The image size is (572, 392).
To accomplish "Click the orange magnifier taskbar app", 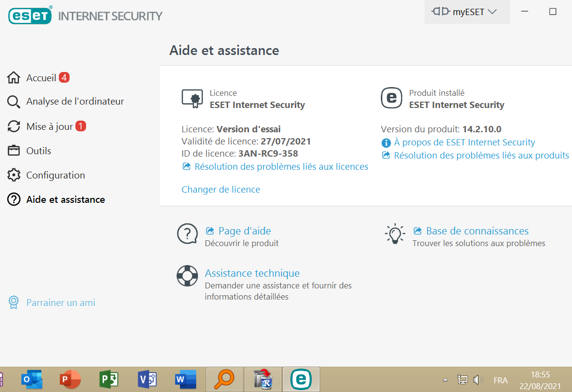I will (x=224, y=380).
